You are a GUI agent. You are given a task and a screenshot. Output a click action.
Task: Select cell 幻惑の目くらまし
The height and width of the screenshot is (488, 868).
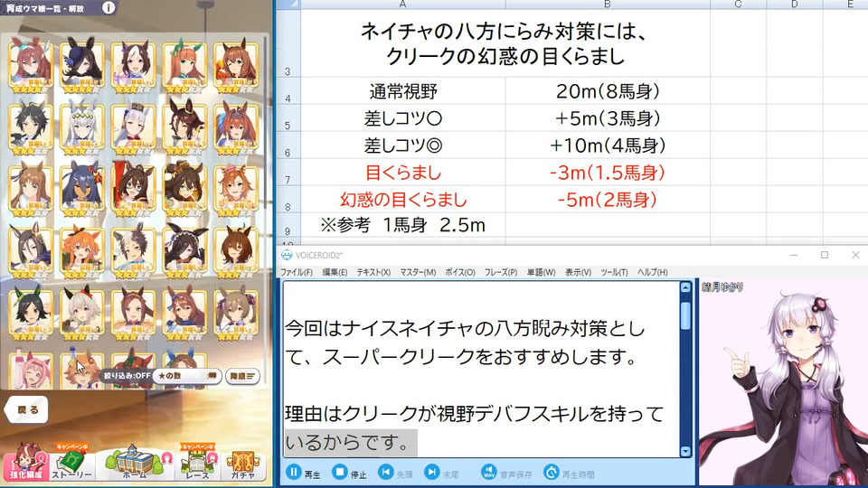pos(403,200)
